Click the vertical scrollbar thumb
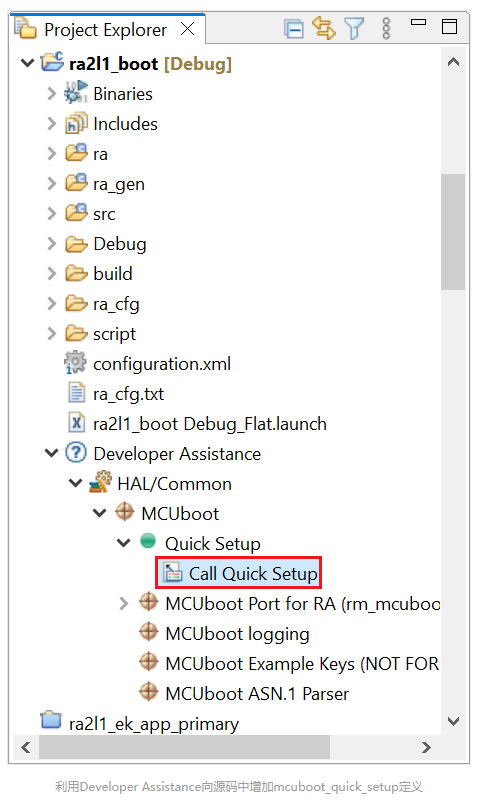Image resolution: width=478 pixels, height=808 pixels. (453, 232)
